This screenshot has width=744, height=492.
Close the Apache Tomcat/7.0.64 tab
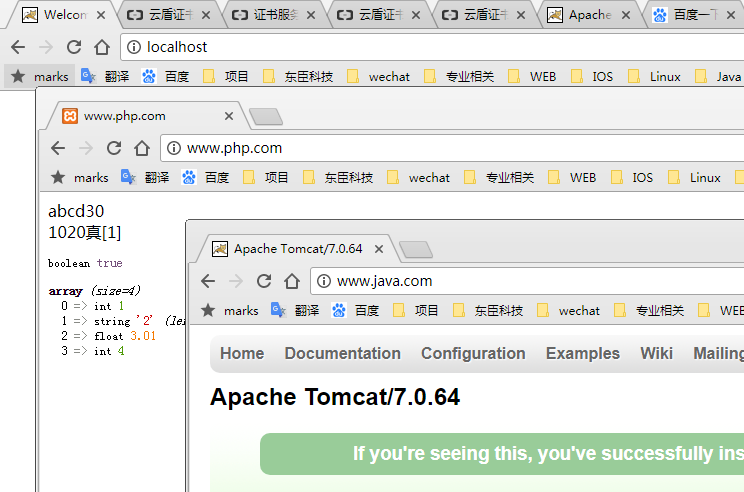click(x=379, y=249)
